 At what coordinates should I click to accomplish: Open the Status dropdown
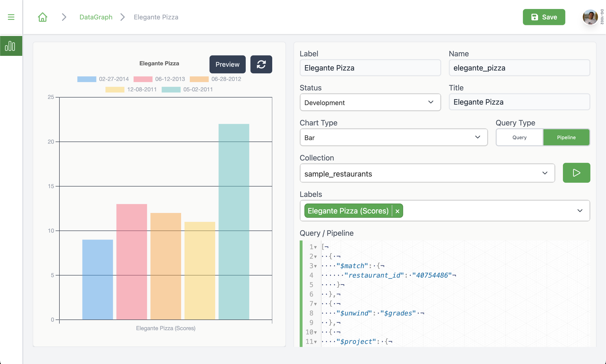click(370, 102)
